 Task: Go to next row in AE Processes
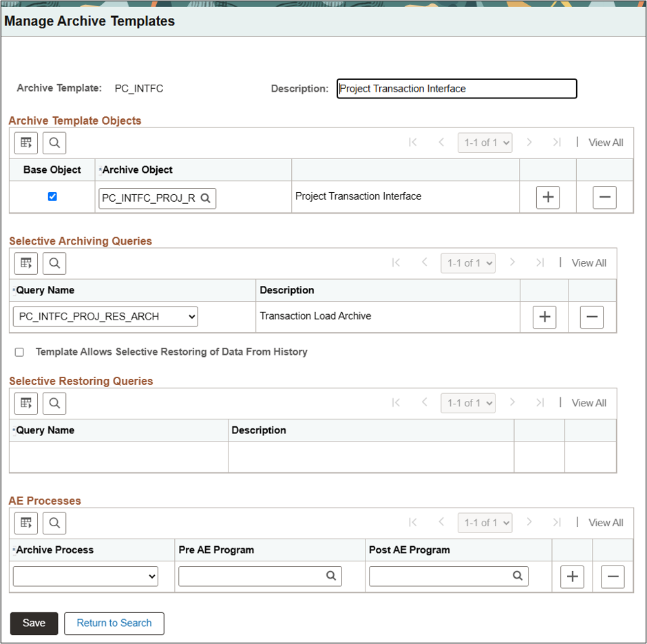529,522
